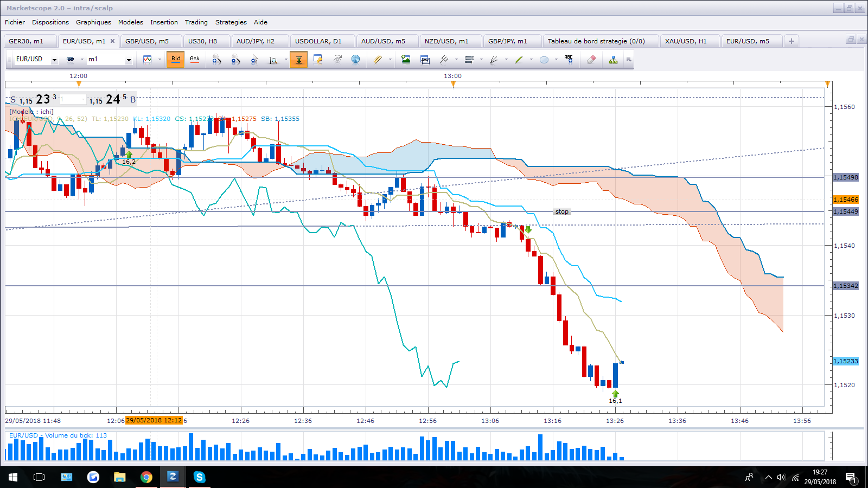The width and height of the screenshot is (868, 488).
Task: Expand the Fibonacci tool dropdown arrow
Action: click(481, 60)
